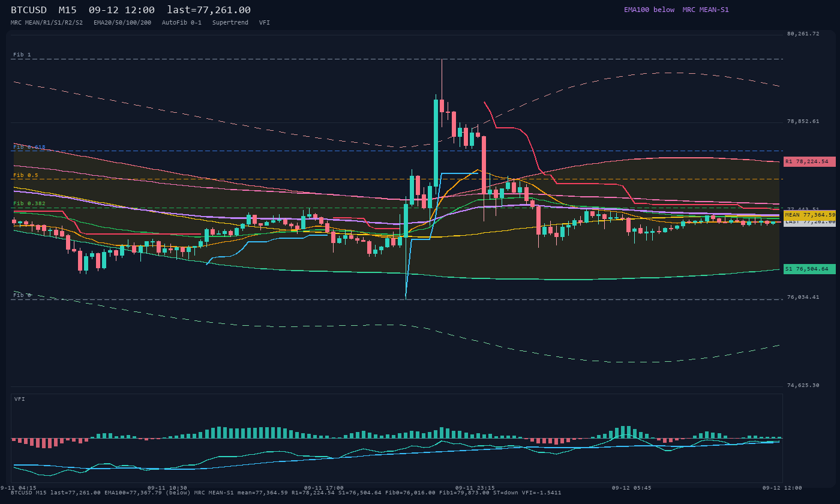The height and width of the screenshot is (504, 840).
Task: Select the MRC MEAN/R1/S1/R2/S2 legend entry
Action: click(47, 23)
